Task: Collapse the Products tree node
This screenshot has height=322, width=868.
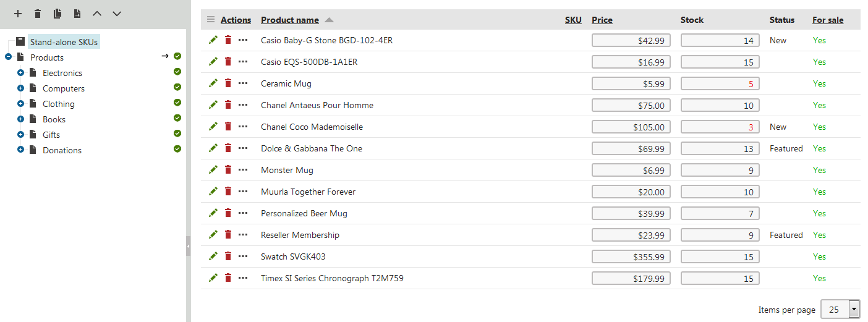Action: 8,57
